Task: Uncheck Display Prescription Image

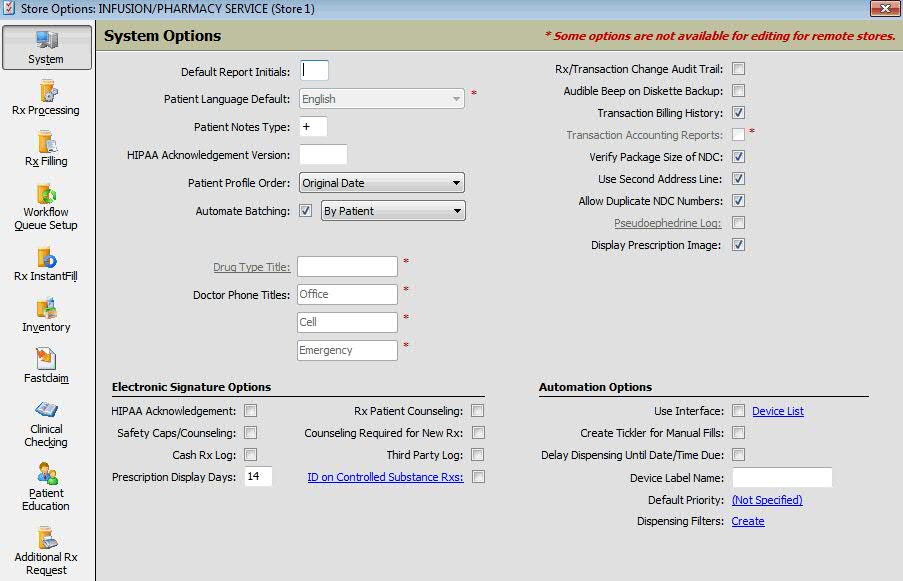Action: tap(739, 245)
